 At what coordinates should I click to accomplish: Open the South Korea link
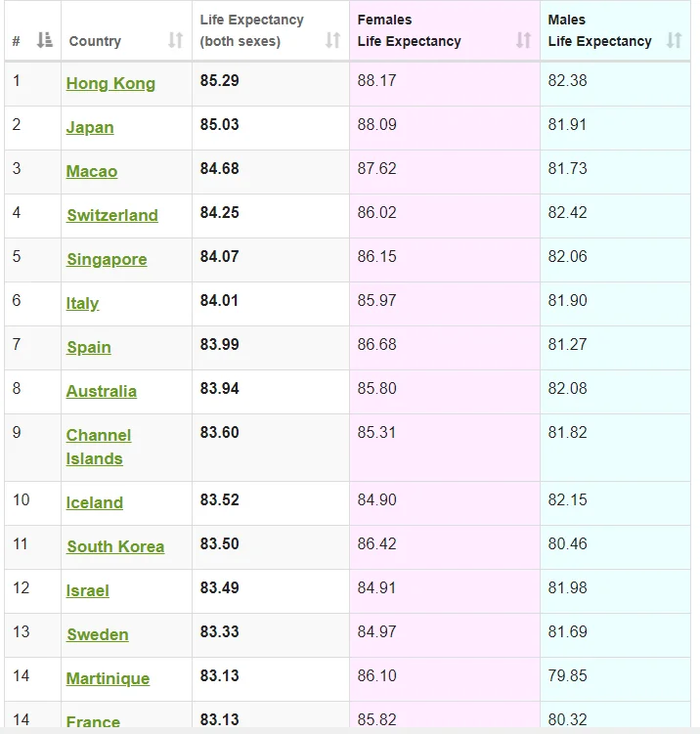click(115, 546)
